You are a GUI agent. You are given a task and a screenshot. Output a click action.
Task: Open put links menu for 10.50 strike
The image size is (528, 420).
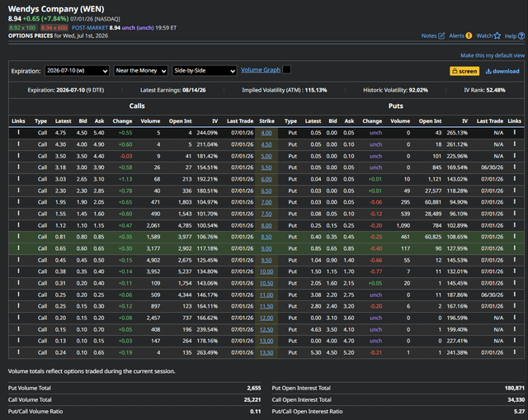515,283
